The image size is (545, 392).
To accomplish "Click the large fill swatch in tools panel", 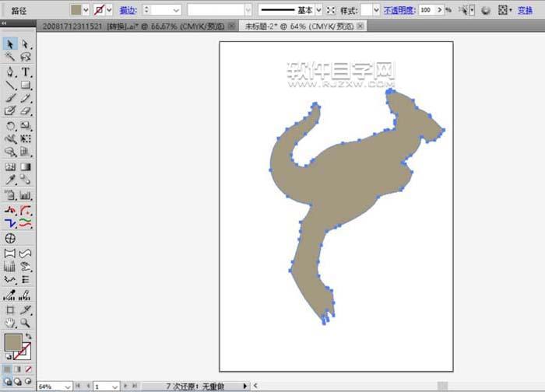I will point(13,342).
